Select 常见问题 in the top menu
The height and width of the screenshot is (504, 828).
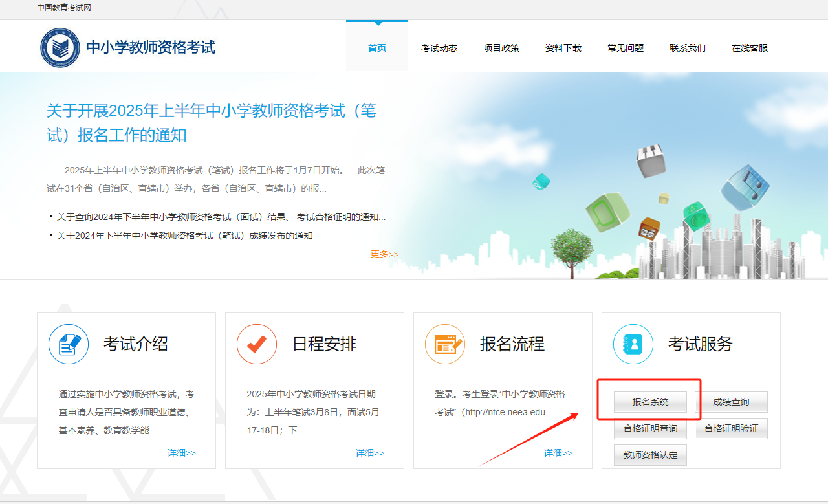(626, 48)
